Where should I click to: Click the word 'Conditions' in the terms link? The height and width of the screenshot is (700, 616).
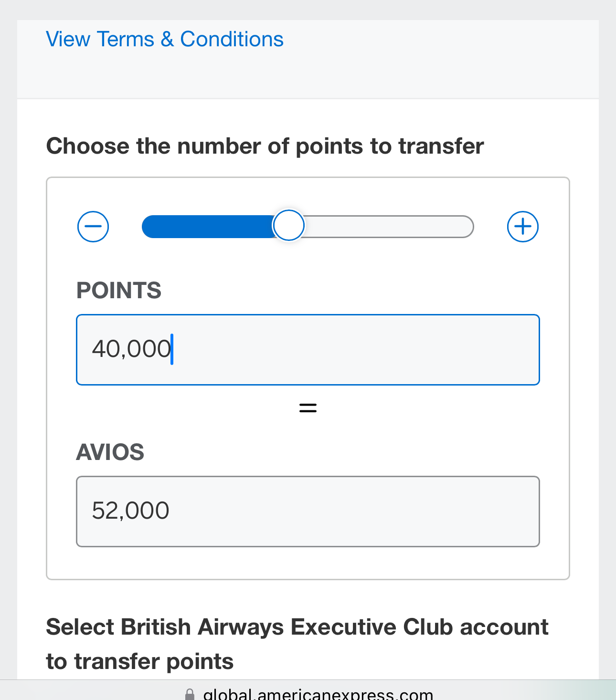(x=232, y=39)
